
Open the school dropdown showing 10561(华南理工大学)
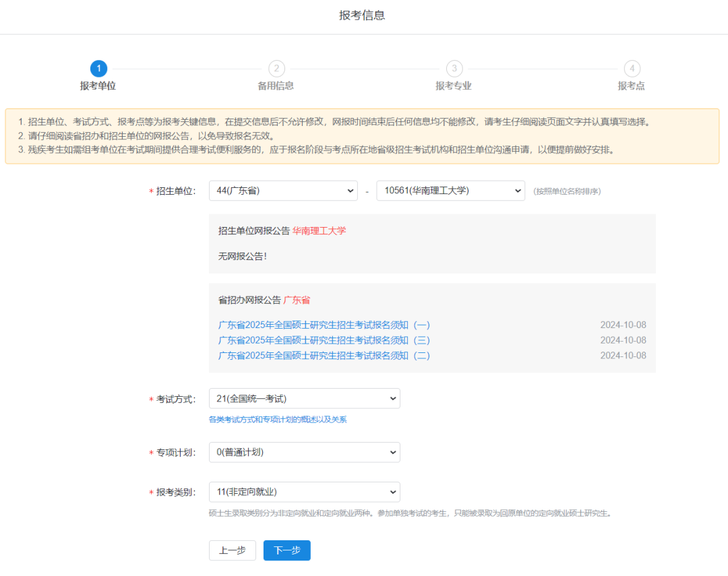450,191
